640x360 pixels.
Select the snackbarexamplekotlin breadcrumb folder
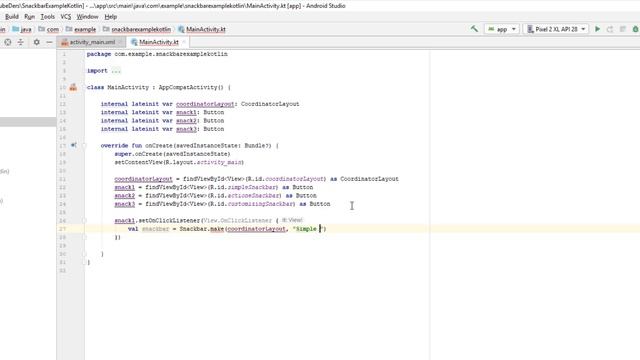coord(137,29)
